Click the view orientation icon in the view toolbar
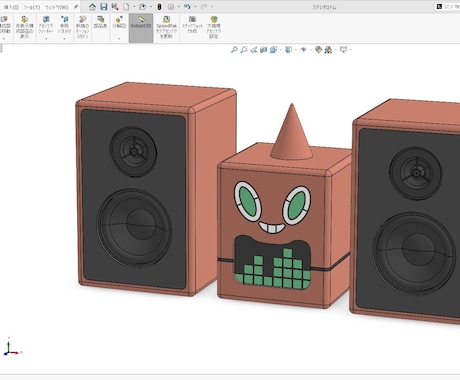 (x=273, y=50)
